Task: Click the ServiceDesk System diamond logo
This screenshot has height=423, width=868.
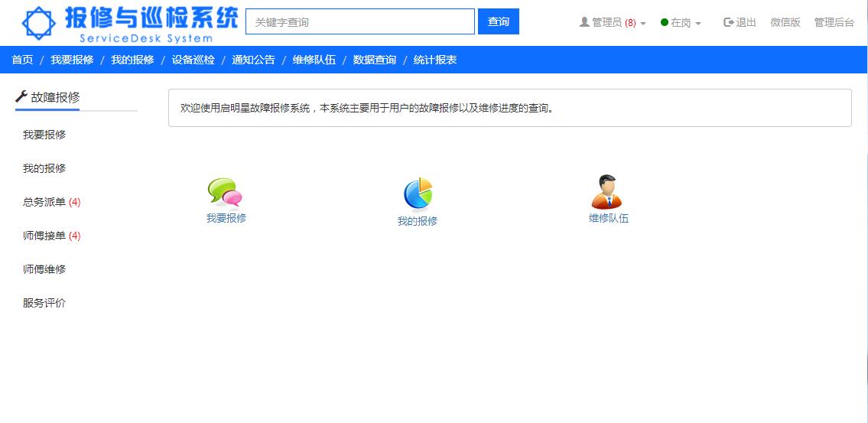Action: 39,23
